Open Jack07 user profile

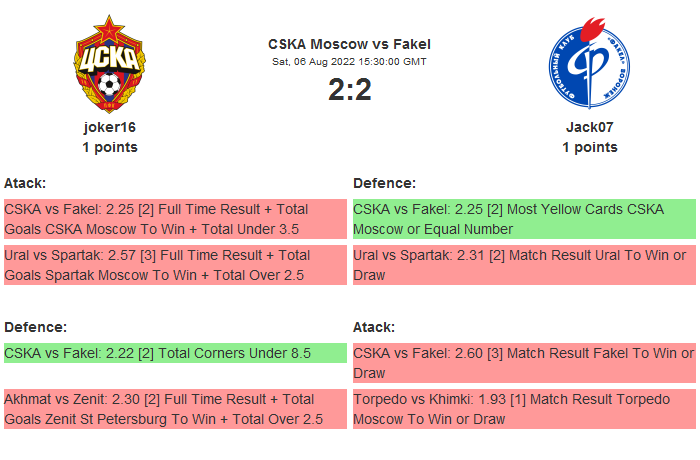[x=589, y=127]
